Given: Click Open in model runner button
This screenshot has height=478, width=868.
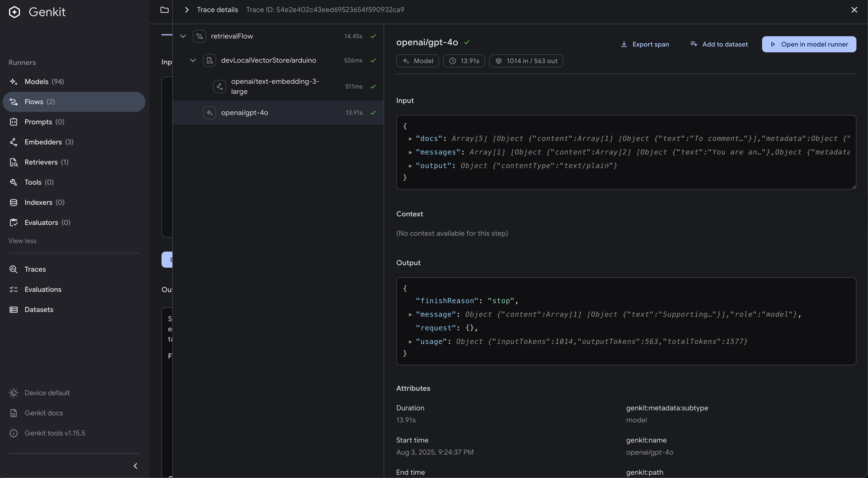Looking at the screenshot, I should coord(809,45).
